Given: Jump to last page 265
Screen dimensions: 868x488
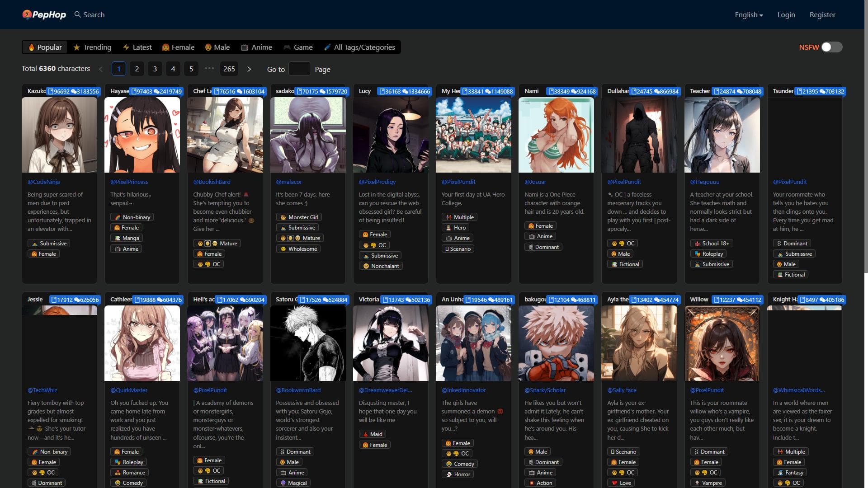Looking at the screenshot, I should [229, 69].
